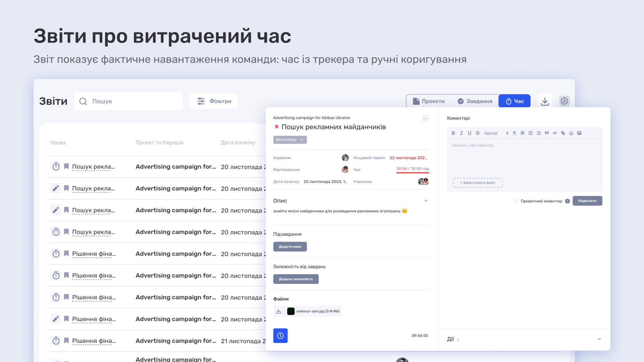Enable the 'Приватний коментар' checkbox
Viewport: 644px width, 362px height.
(516, 201)
